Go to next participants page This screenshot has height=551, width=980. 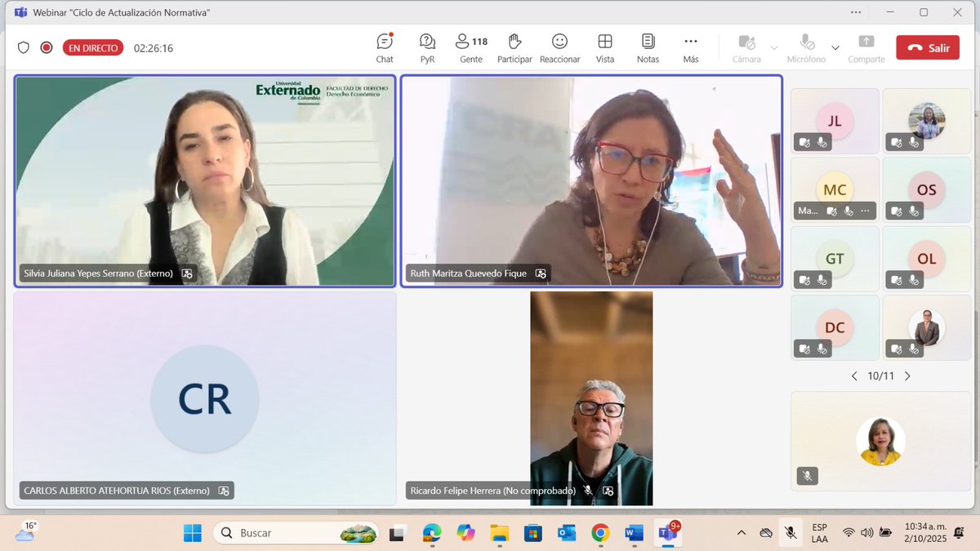pyautogui.click(x=907, y=376)
